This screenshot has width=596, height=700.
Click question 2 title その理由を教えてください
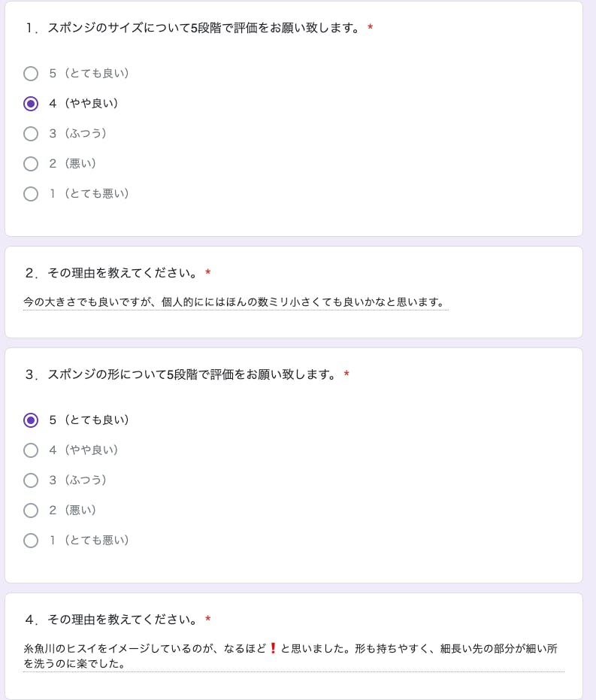(x=111, y=273)
